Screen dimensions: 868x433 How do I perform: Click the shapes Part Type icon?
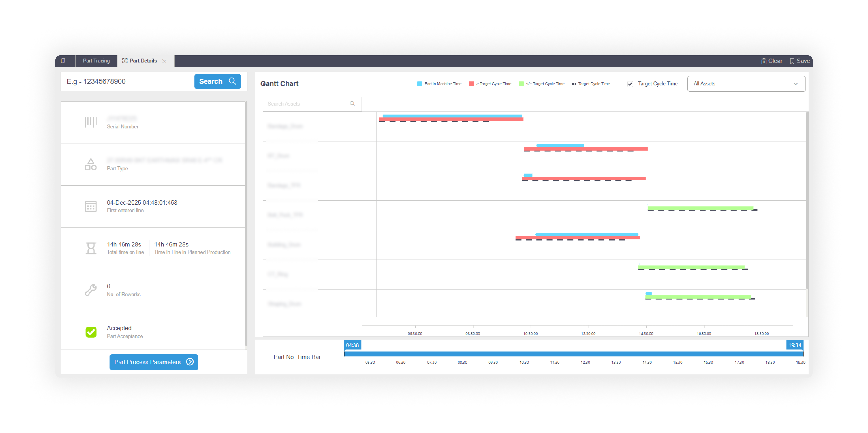[x=91, y=164]
